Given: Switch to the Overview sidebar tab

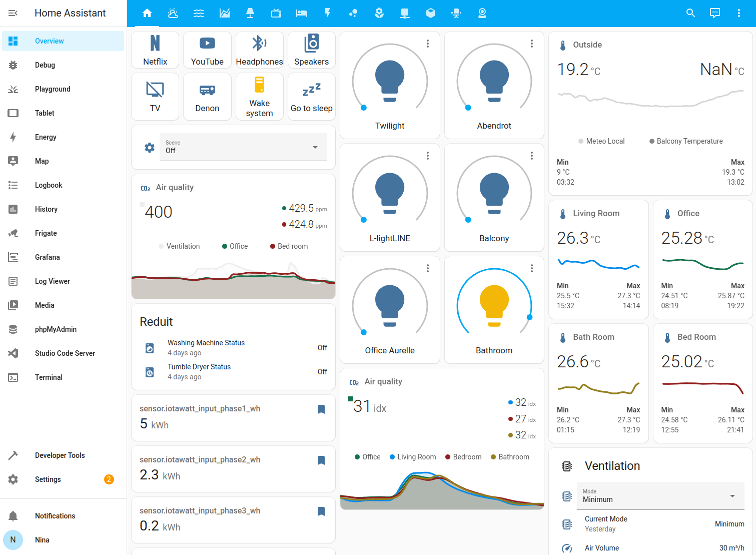Looking at the screenshot, I should coord(49,41).
